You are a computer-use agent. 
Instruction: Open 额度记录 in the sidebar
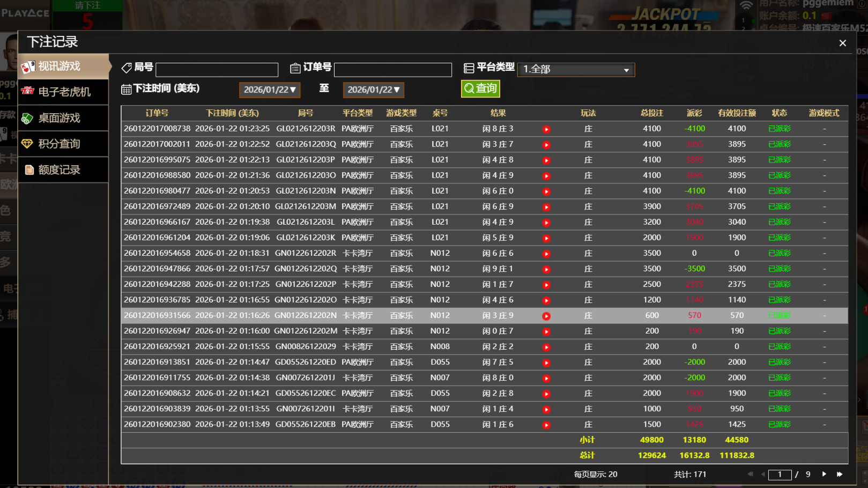coord(64,170)
